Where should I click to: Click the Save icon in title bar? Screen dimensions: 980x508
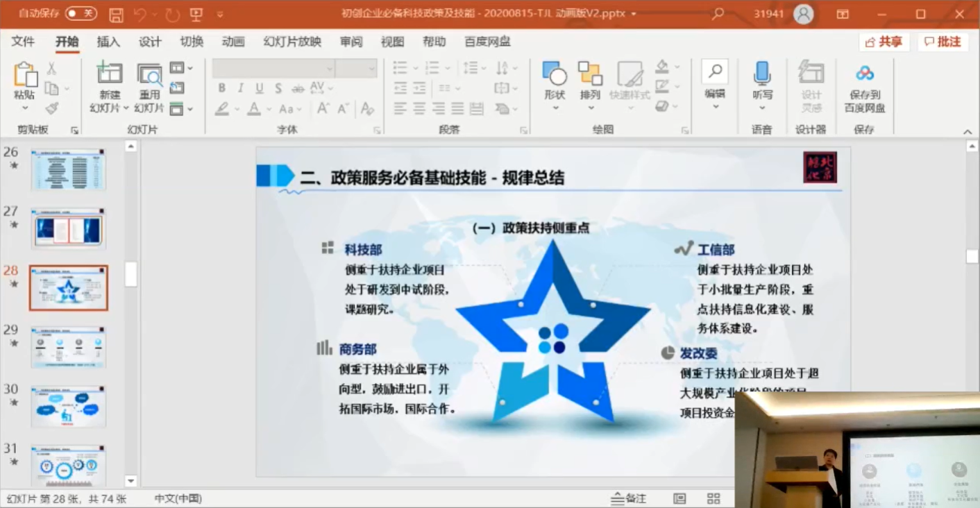point(116,14)
